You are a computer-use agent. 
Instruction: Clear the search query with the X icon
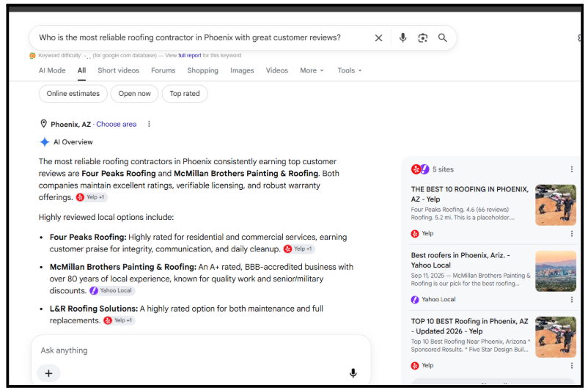click(378, 38)
